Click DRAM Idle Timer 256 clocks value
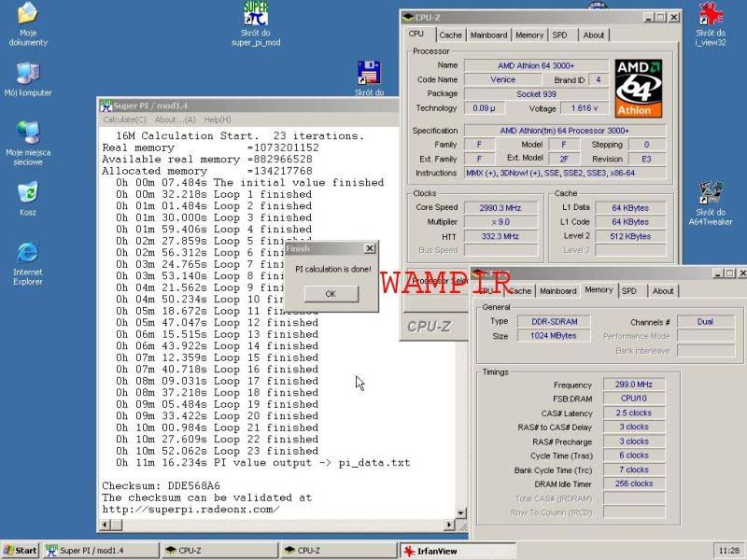 coord(634,483)
